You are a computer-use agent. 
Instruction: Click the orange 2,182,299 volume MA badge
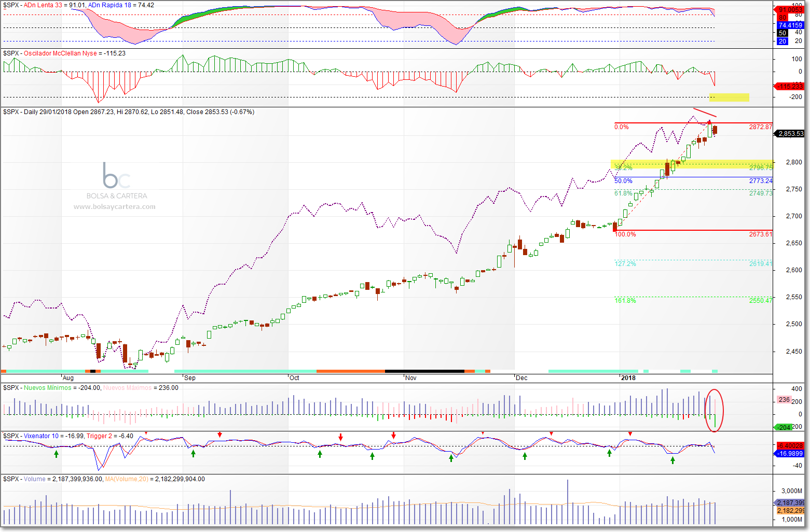(x=790, y=510)
